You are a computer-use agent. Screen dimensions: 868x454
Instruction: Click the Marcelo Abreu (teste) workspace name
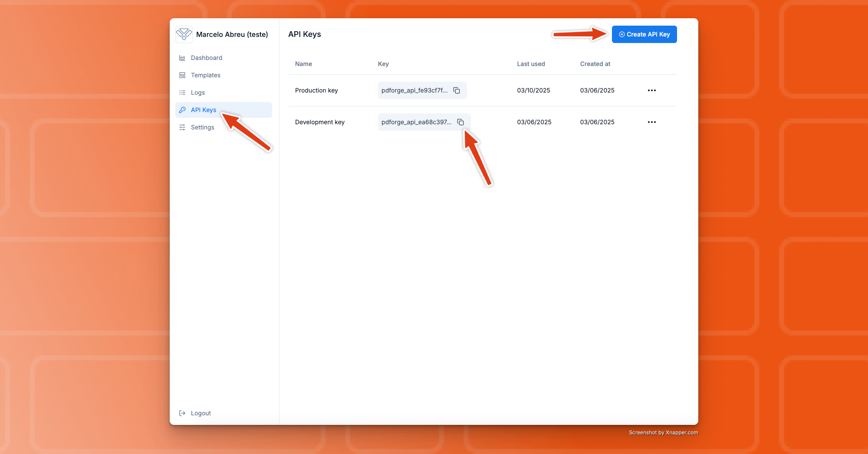[x=232, y=34]
